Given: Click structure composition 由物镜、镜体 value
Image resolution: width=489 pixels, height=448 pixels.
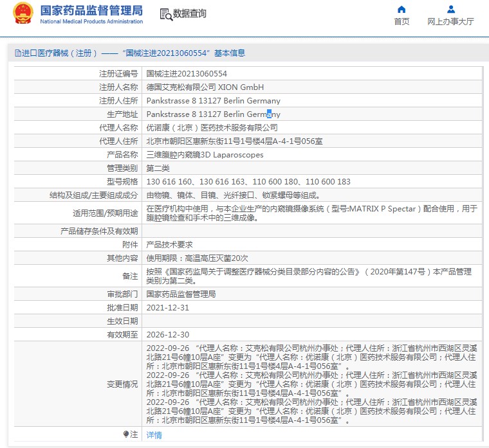Looking at the screenshot, I should pyautogui.click(x=234, y=195).
